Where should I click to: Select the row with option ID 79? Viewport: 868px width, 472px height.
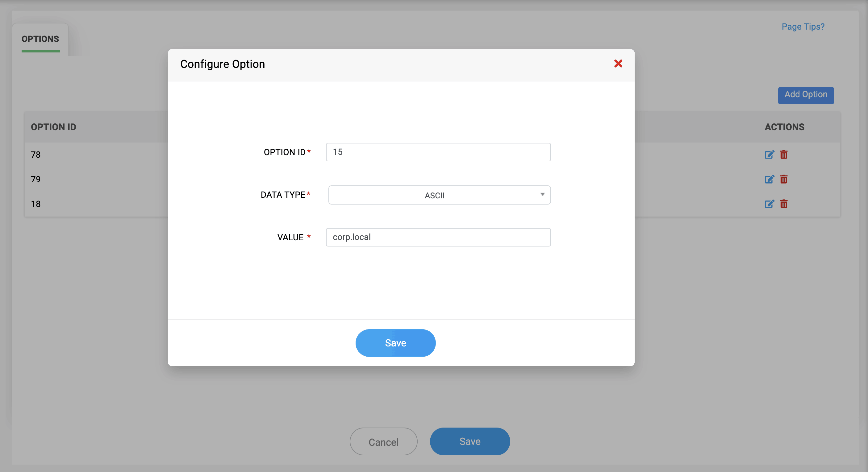tap(36, 179)
